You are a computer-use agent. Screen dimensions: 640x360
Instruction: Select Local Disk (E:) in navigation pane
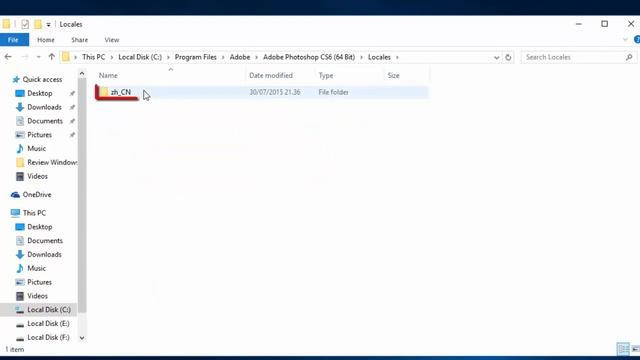(x=48, y=324)
